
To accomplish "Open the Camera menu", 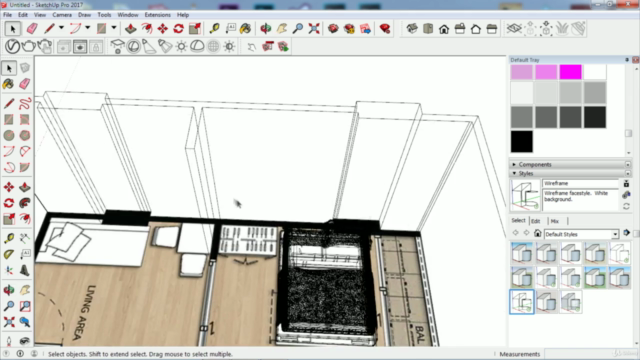I will 62,15.
